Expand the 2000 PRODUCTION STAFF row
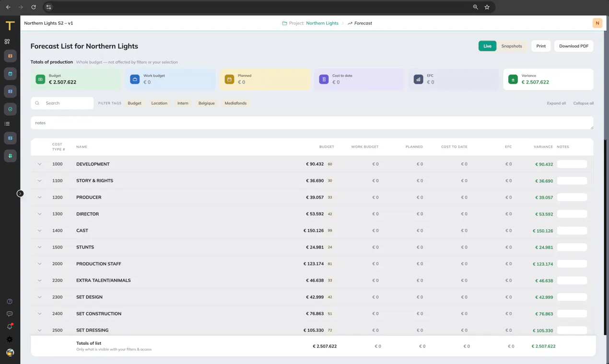This screenshot has height=364, width=609. 40,264
